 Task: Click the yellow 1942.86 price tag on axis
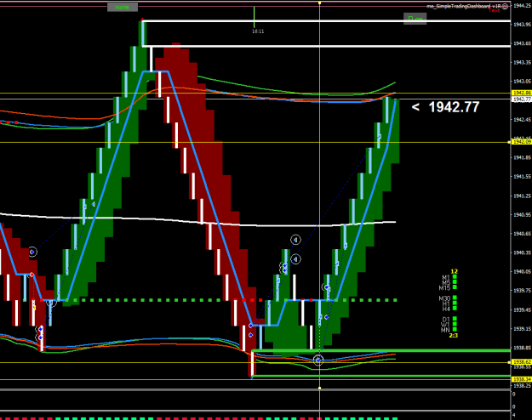tap(522, 93)
